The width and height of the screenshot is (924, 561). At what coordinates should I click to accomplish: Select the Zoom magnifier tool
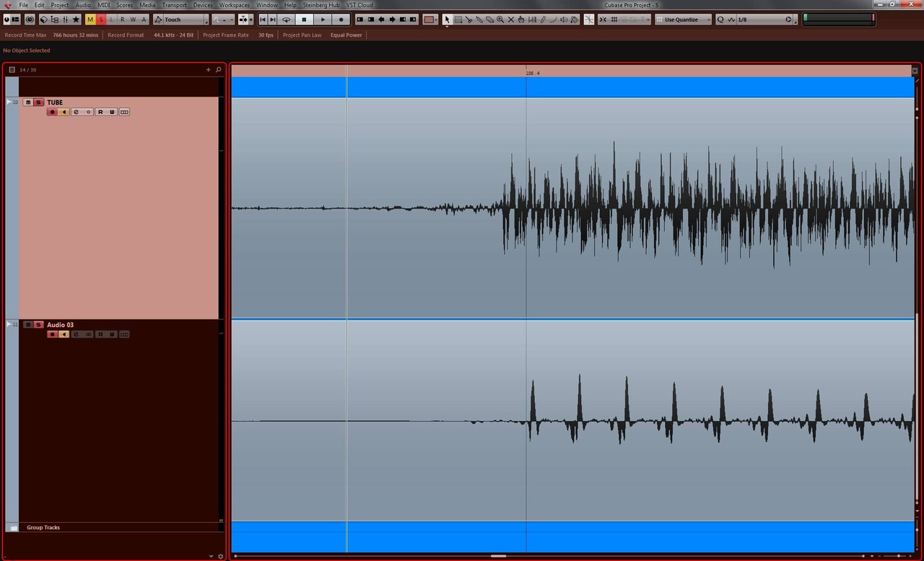500,19
